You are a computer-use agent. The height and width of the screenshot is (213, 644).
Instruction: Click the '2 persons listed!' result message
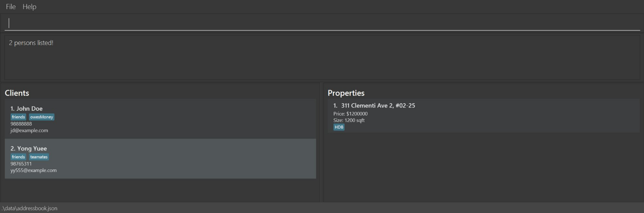[x=31, y=43]
